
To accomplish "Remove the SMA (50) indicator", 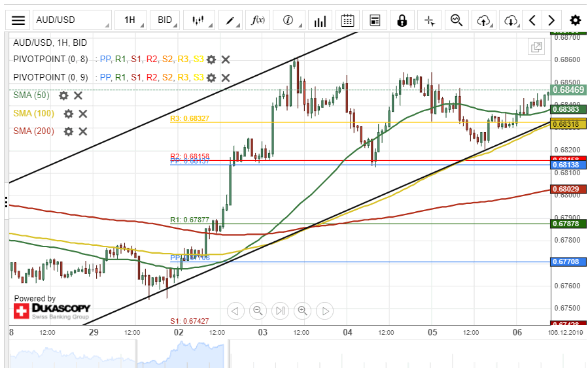I will (78, 95).
